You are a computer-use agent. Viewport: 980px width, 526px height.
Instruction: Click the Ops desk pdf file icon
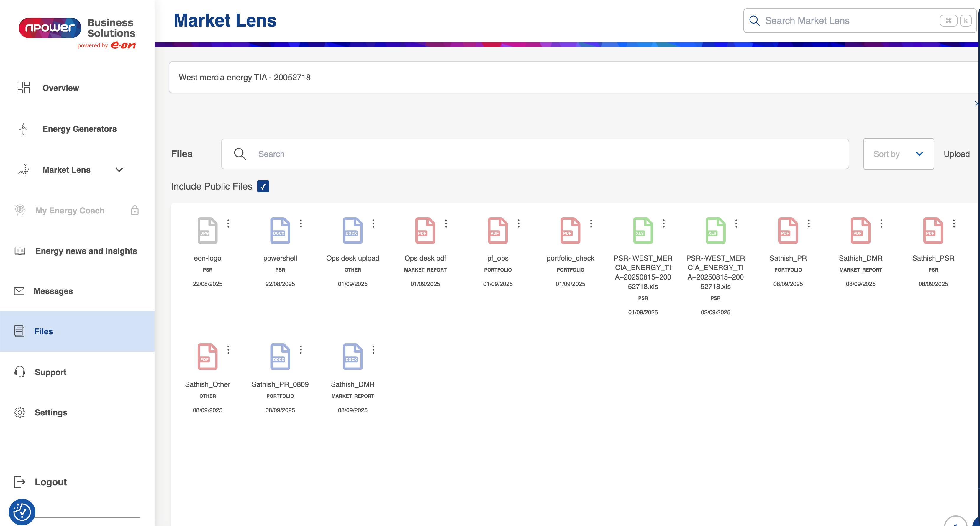tap(425, 231)
